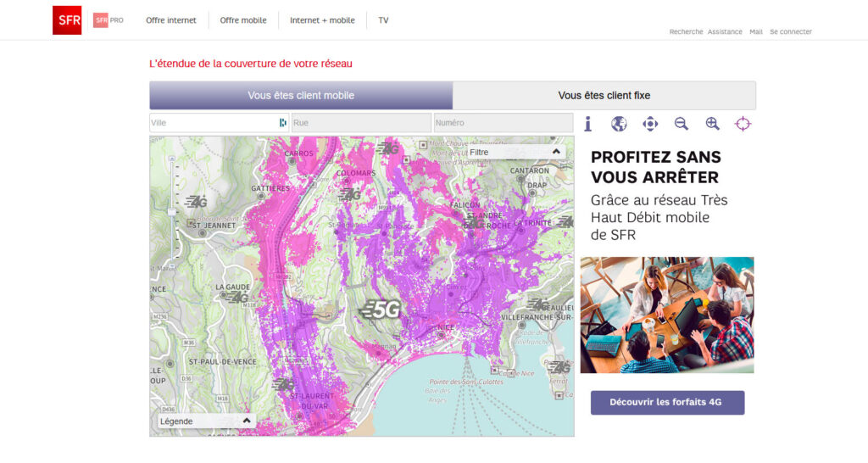The height and width of the screenshot is (463, 868).
Task: Click the 4G marker at the map's top near Filtre
Action: [x=387, y=148]
